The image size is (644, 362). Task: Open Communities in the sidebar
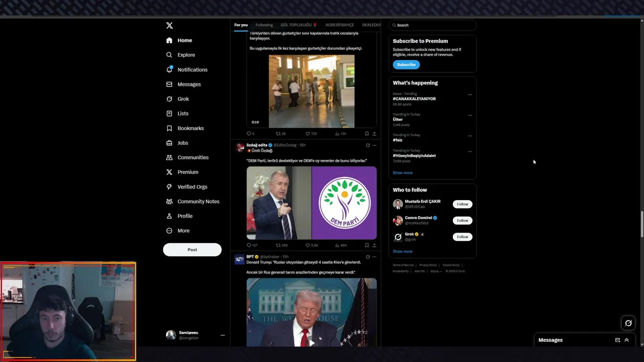point(187,157)
